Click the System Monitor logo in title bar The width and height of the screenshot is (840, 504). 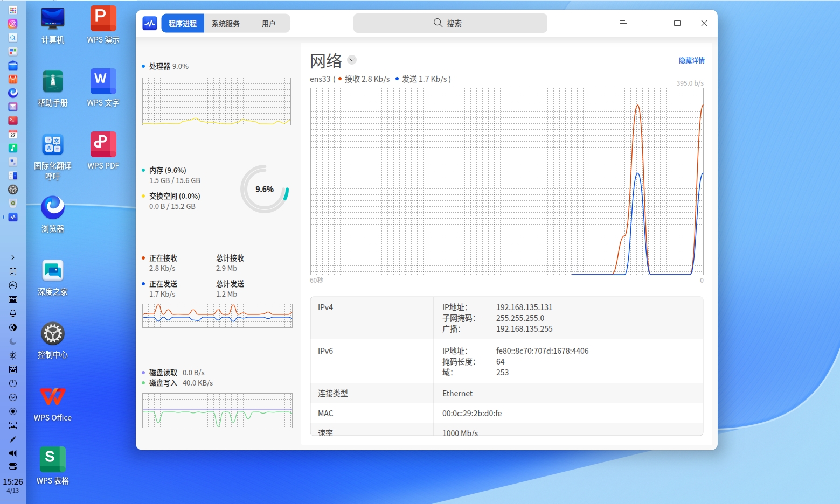tap(149, 23)
